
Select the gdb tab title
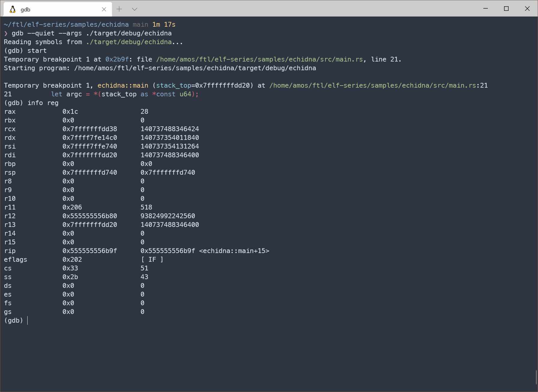[x=26, y=10]
